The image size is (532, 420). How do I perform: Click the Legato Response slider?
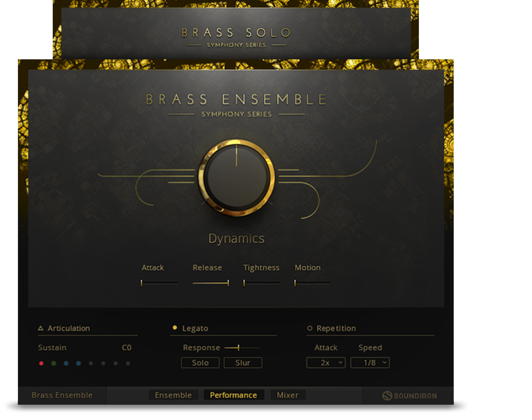click(x=242, y=348)
